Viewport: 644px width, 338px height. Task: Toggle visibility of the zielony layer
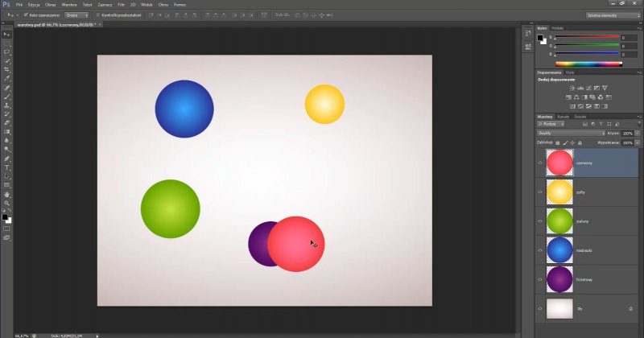coord(540,221)
